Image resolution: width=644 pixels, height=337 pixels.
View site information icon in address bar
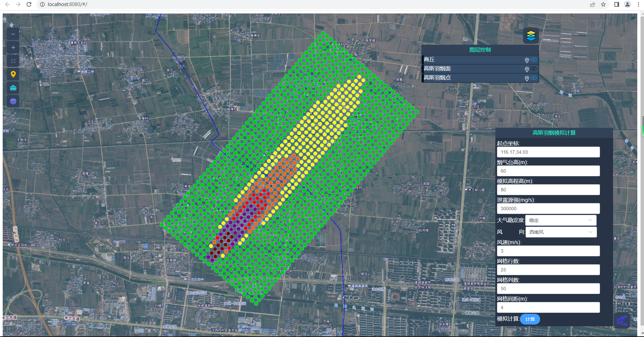point(42,4)
